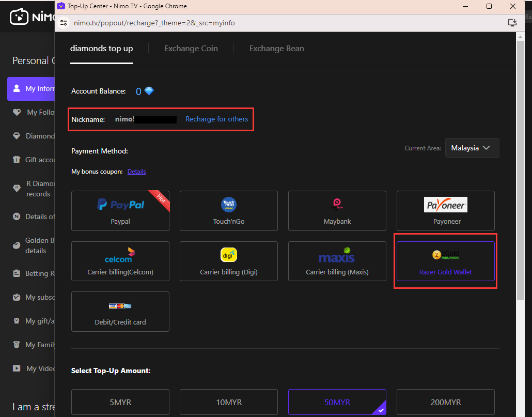Click the My Family badge icon

[x=17, y=345]
